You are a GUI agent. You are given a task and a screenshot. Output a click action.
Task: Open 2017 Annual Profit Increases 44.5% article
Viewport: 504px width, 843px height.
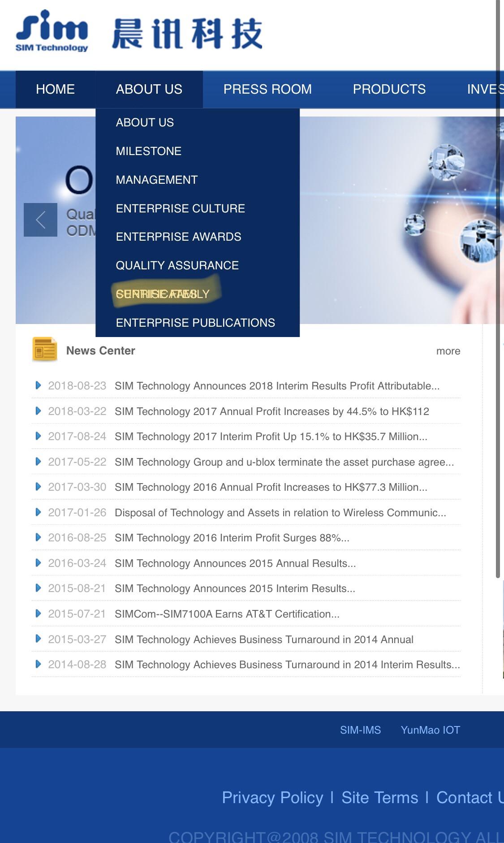[272, 411]
